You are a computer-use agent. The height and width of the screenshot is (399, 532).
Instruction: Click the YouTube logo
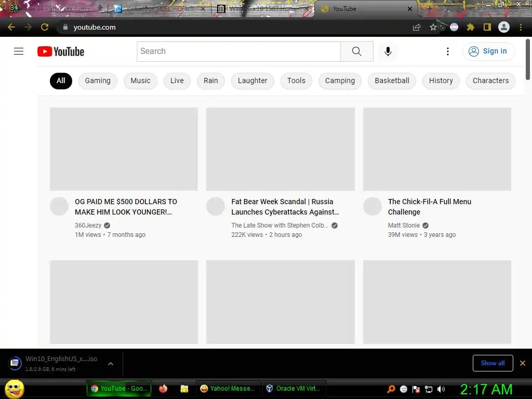61,51
